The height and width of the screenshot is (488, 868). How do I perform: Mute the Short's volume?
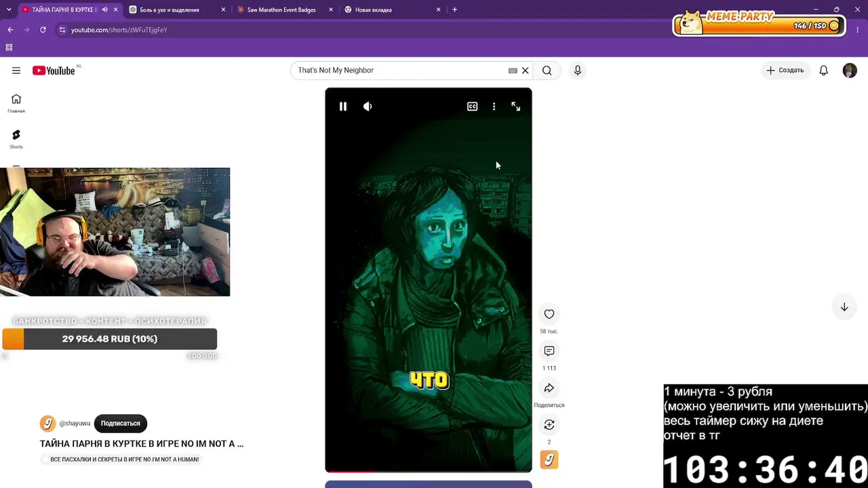pyautogui.click(x=368, y=106)
